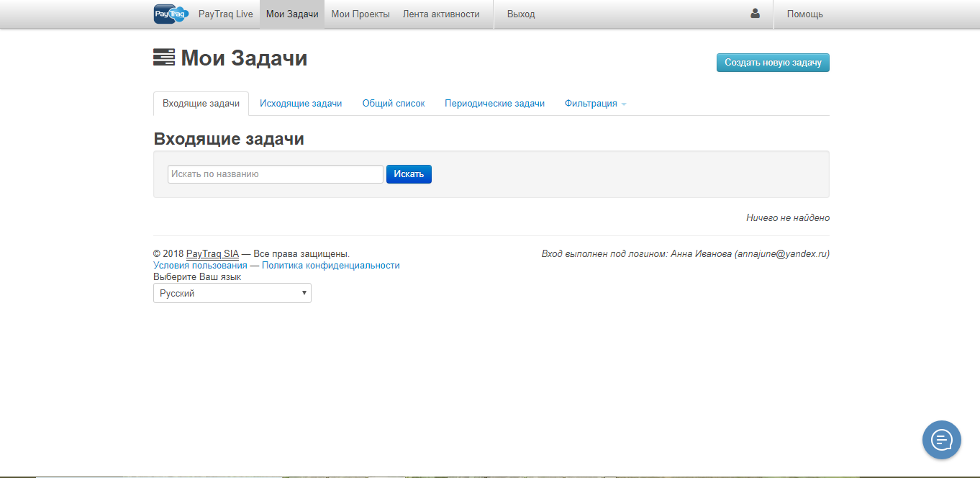Open the PayTraq SIA link
The height and width of the screenshot is (478, 980).
[x=212, y=253]
